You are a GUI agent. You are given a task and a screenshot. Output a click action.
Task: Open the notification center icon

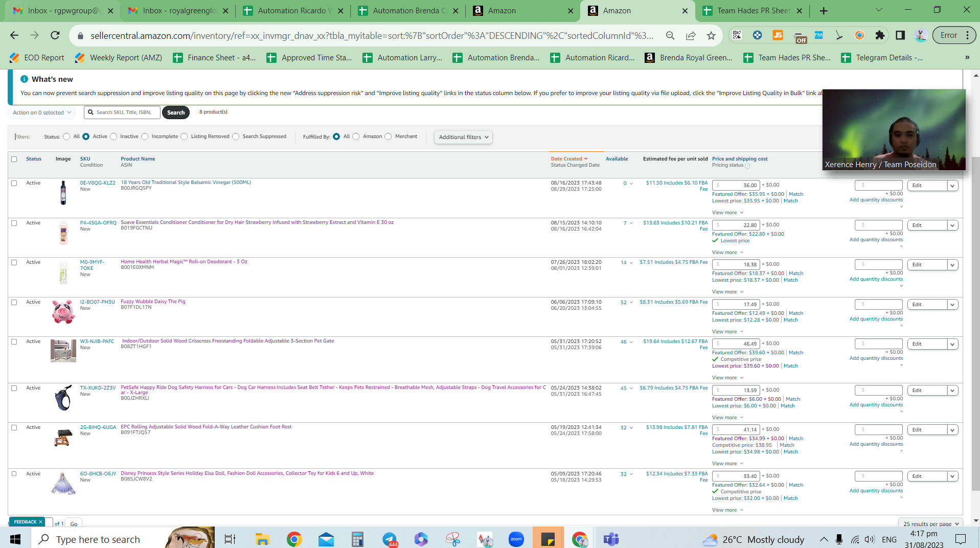point(961,539)
